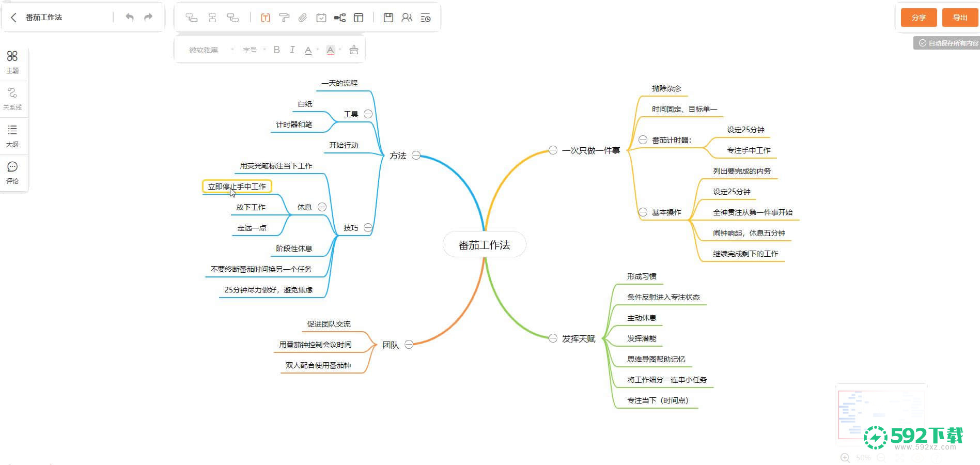Select the 专注手中工作 node
This screenshot has height=465, width=980.
pos(749,150)
